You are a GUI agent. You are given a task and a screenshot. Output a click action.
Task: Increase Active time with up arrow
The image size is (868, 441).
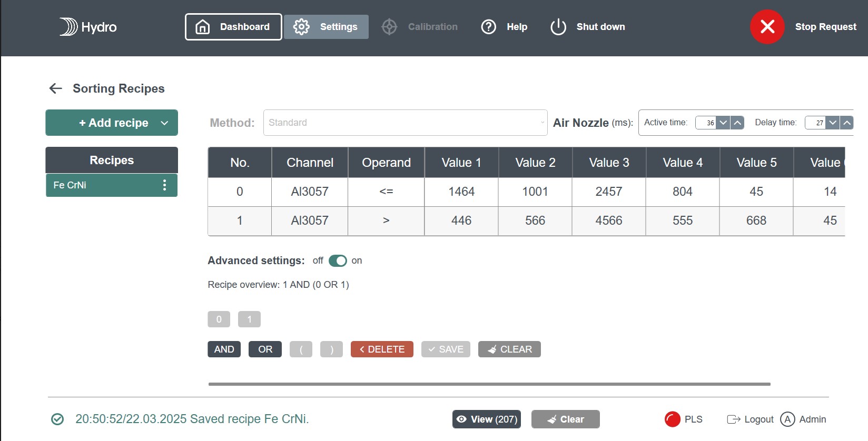tap(737, 123)
